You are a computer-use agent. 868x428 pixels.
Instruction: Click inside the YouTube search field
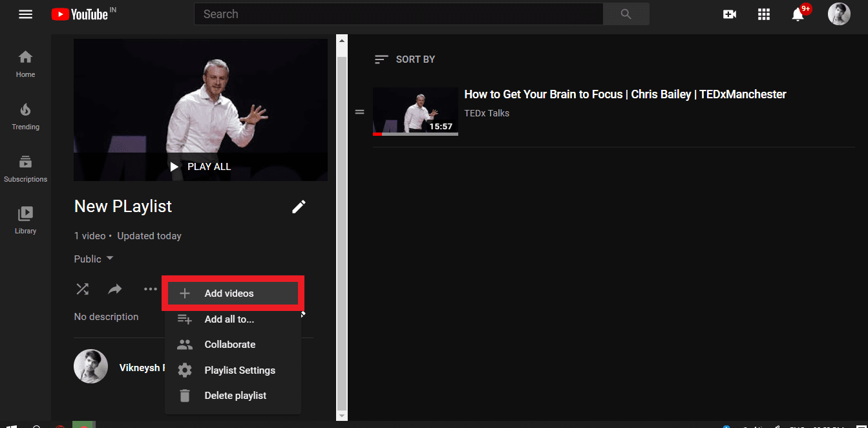pyautogui.click(x=398, y=14)
